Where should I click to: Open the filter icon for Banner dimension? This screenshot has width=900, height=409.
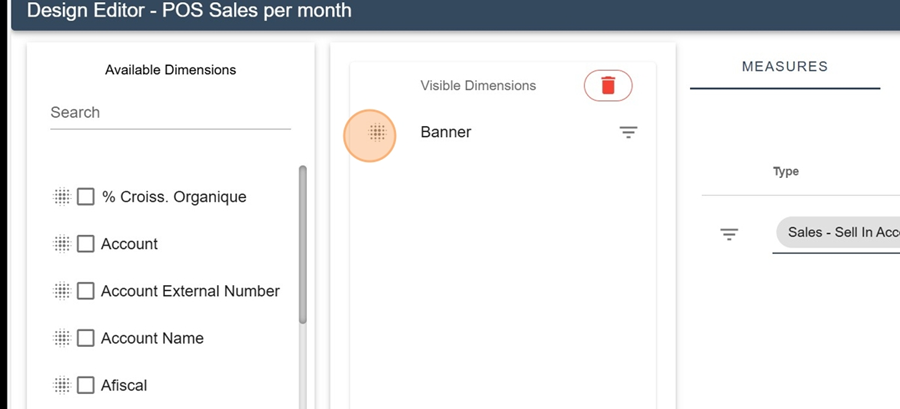(x=629, y=133)
